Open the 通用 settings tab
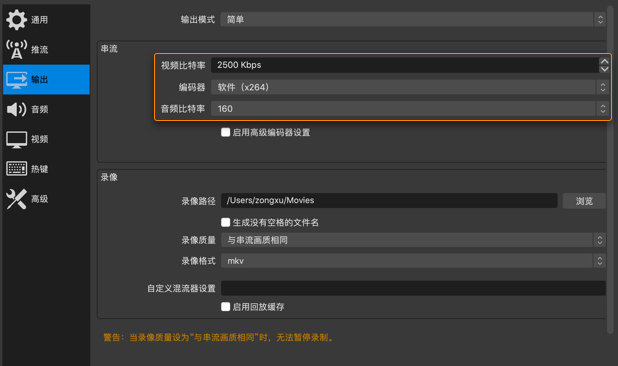Viewport: 618px width, 366px height. click(46, 20)
